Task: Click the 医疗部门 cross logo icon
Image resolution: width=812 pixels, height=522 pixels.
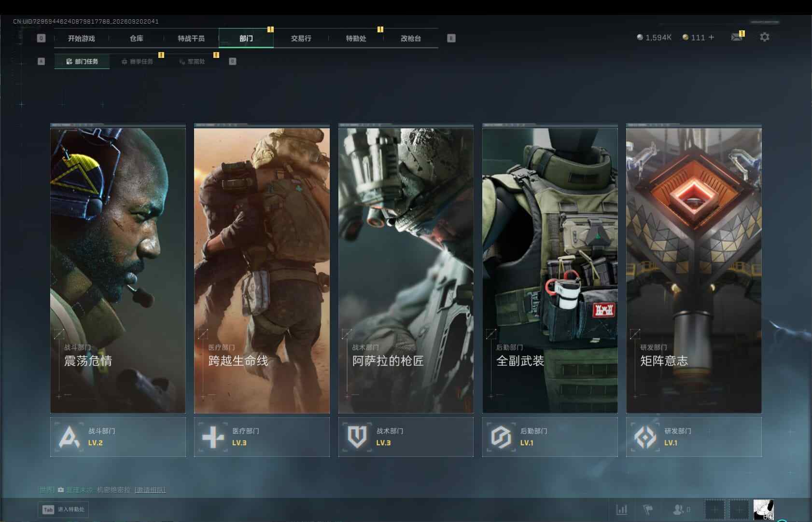Action: pyautogui.click(x=213, y=437)
